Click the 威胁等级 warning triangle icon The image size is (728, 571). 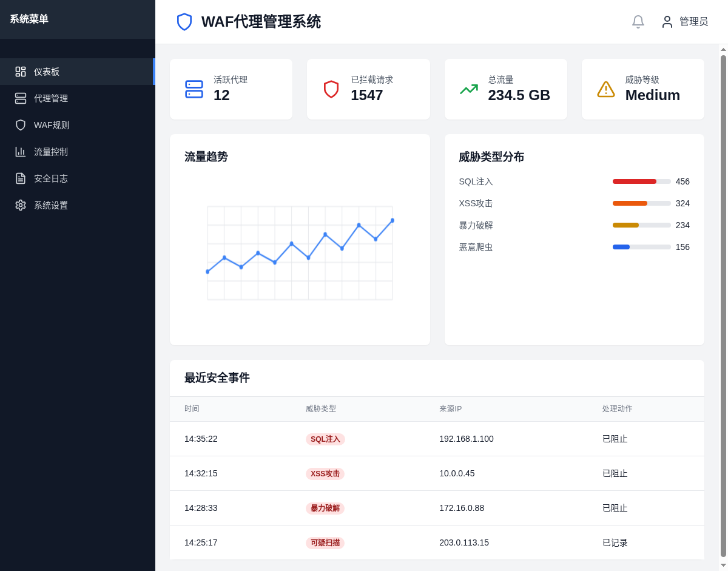605,89
